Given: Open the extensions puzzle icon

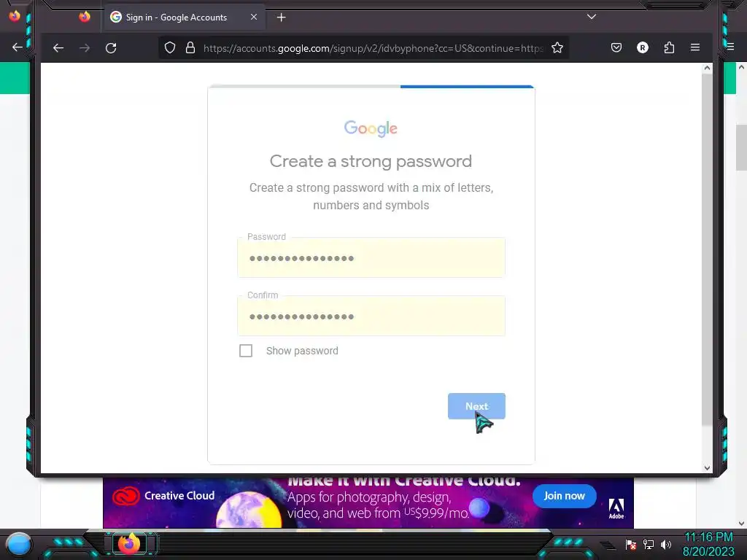Looking at the screenshot, I should pyautogui.click(x=670, y=47).
